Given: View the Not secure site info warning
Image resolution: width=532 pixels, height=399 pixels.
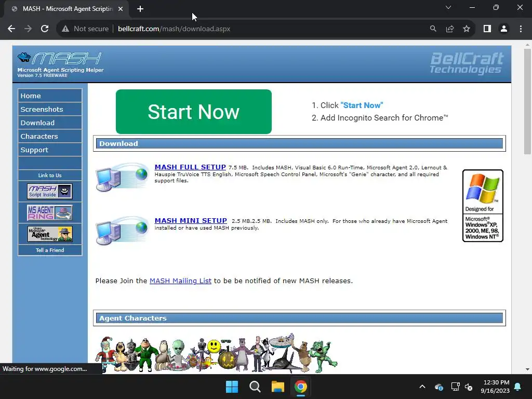Looking at the screenshot, I should [85, 29].
